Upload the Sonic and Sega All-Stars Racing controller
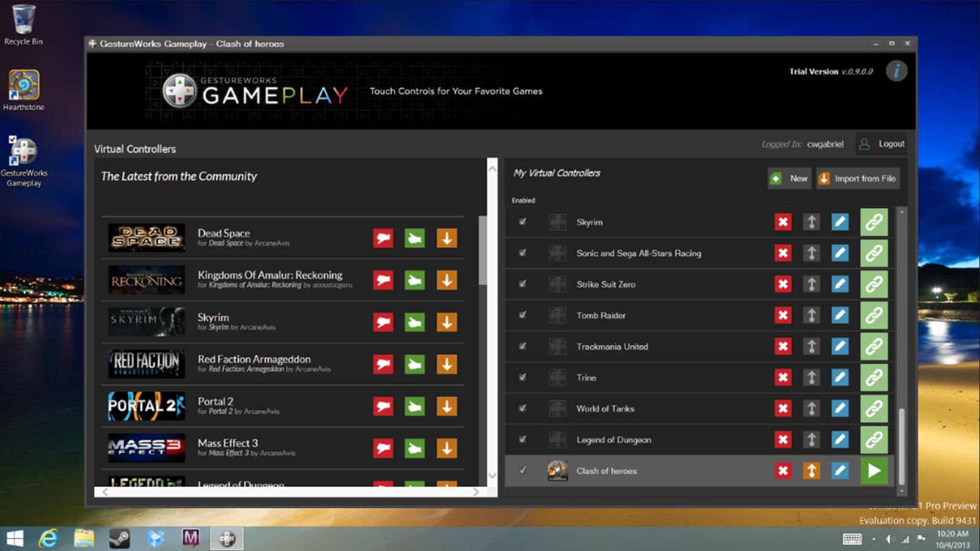Screen dimensions: 980x551 coord(812,253)
